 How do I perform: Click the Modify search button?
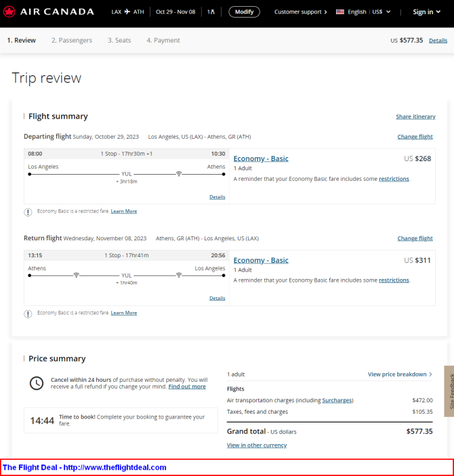tap(245, 12)
